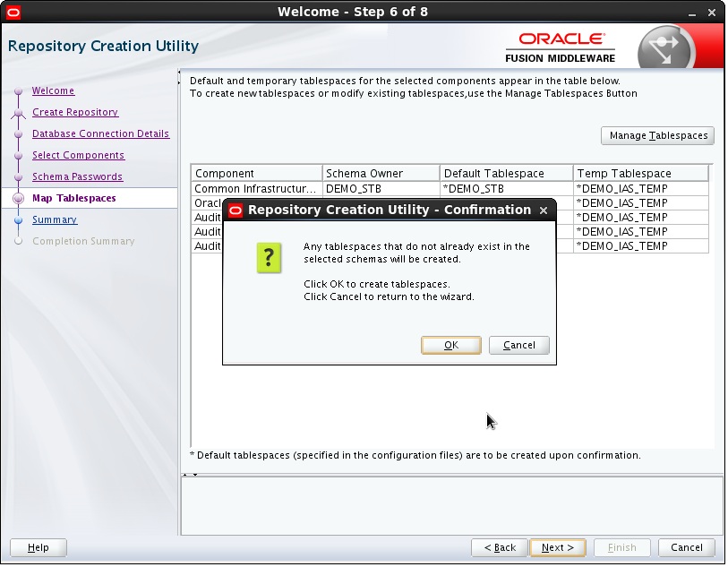Click the Summary step bullet icon

tap(19, 220)
